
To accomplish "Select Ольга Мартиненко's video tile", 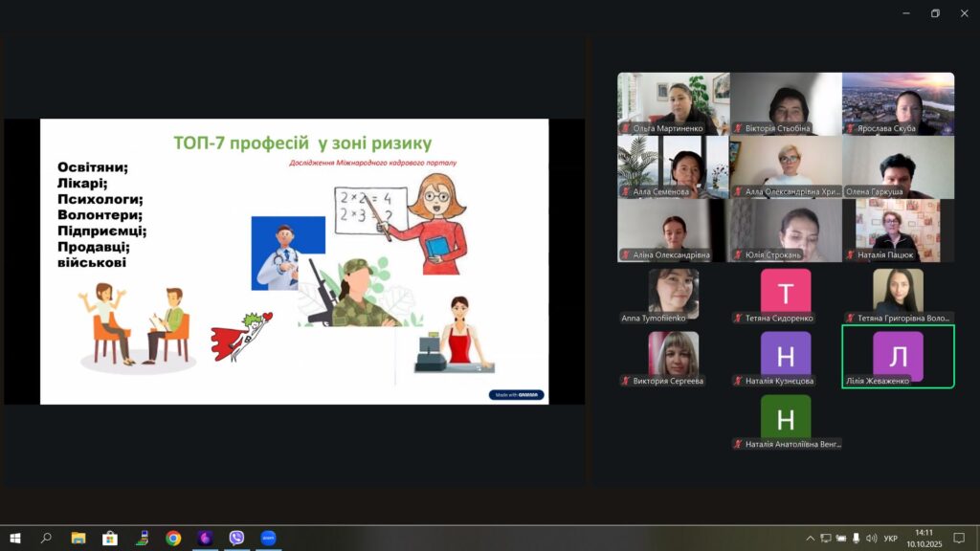I will point(673,103).
